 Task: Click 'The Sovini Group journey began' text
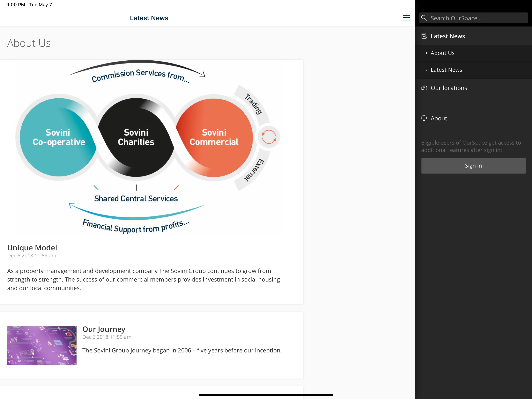point(182,350)
